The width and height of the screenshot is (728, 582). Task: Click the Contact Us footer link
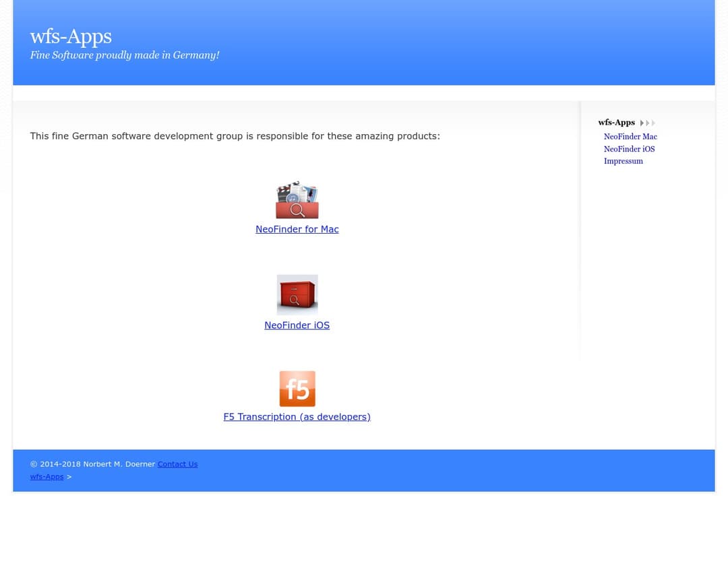177,464
